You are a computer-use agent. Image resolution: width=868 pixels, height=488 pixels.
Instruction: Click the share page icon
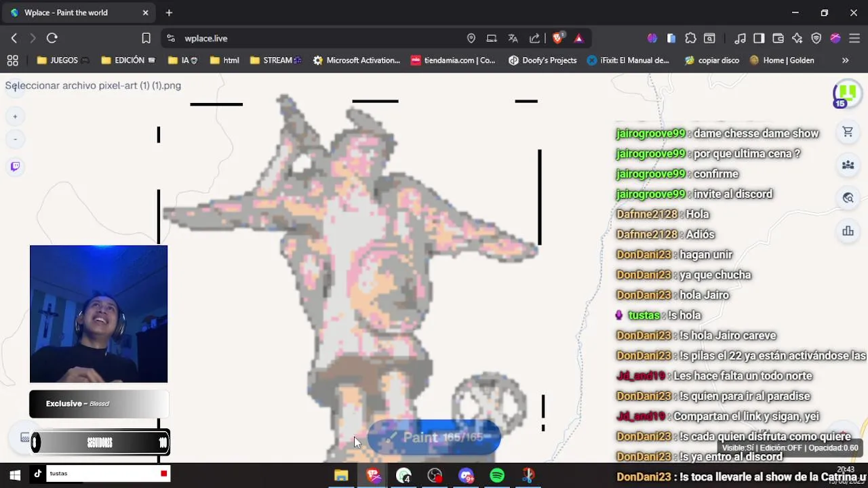534,39
